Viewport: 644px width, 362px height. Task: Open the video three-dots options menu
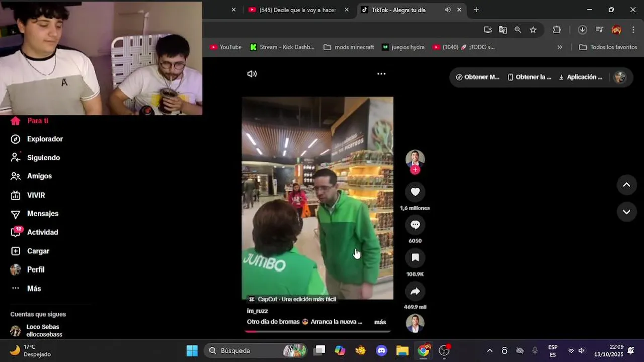tap(381, 74)
